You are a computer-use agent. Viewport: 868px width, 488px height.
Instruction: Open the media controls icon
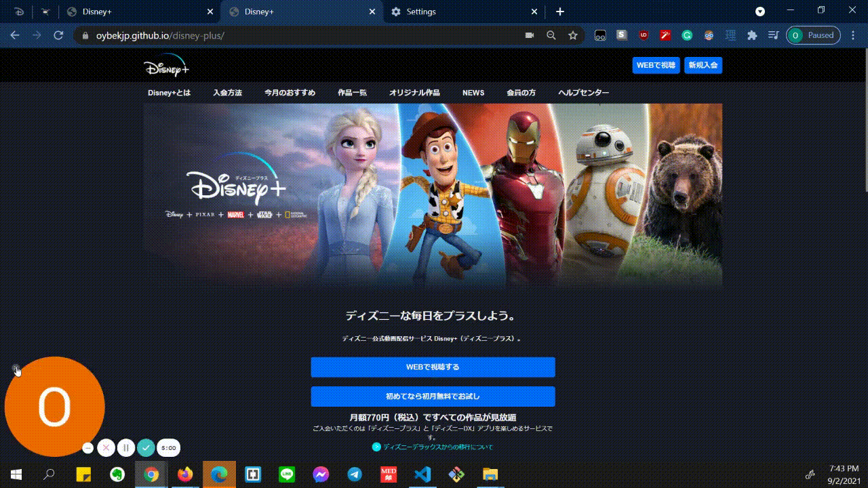point(773,35)
